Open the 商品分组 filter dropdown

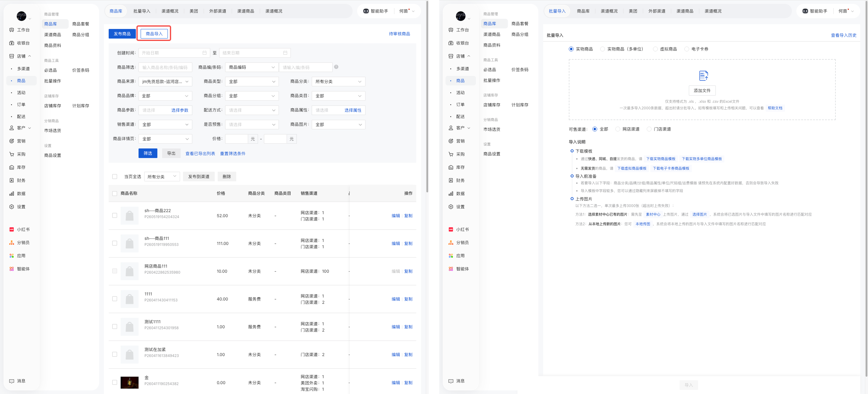click(x=252, y=96)
